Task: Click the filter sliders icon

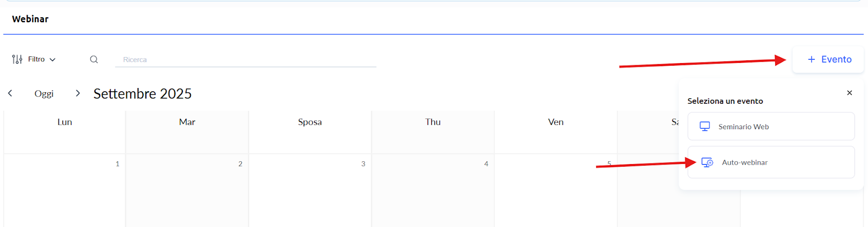Action: [17, 59]
